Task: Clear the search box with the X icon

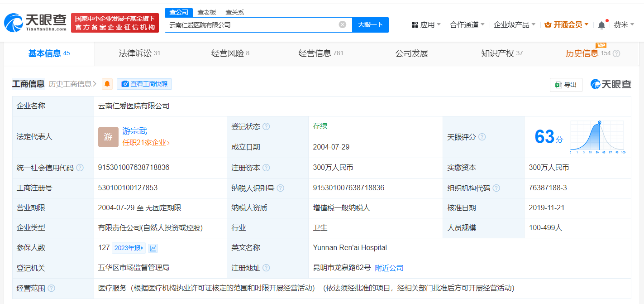Action: 343,24
